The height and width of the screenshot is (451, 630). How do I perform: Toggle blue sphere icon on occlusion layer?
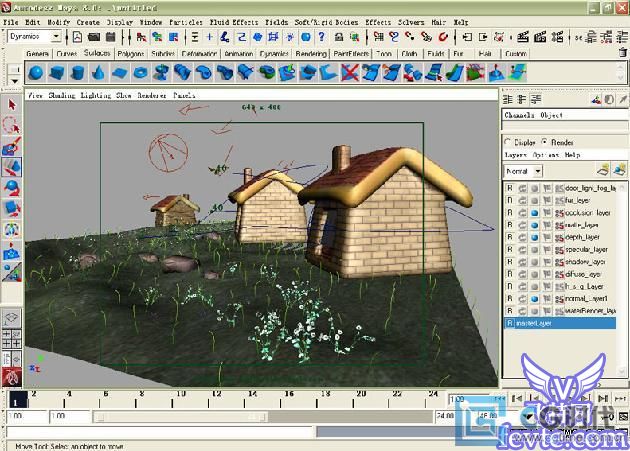click(x=534, y=213)
